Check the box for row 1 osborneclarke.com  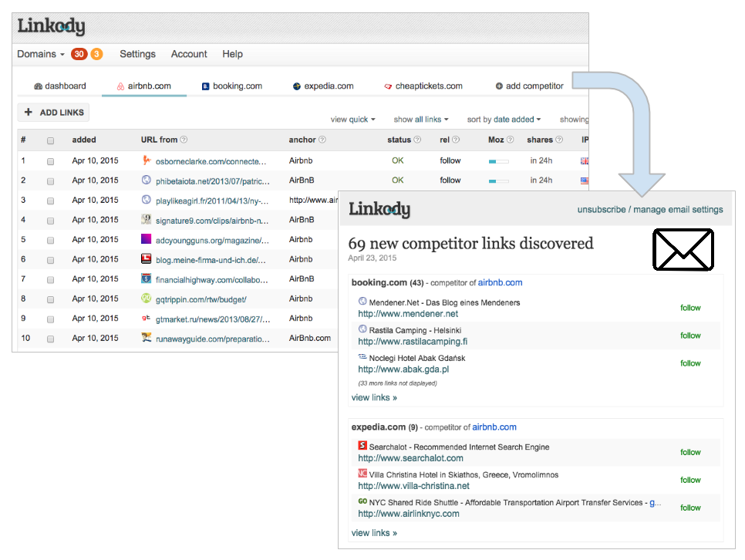[x=50, y=162]
